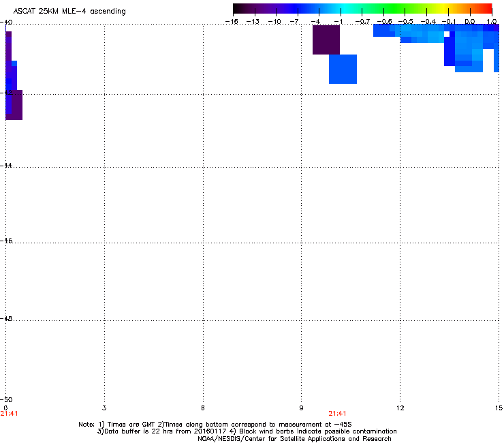Image resolution: width=504 pixels, height=443 pixels.
Task: Select the longitude label "3"
Action: (x=104, y=408)
